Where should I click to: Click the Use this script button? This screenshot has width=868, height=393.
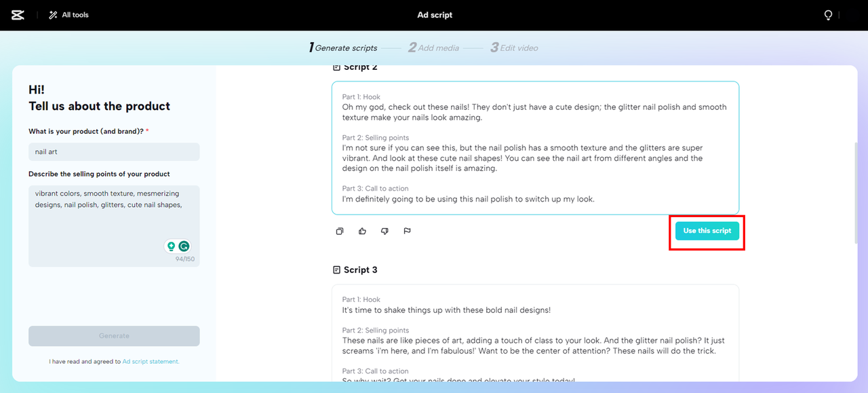click(x=707, y=231)
